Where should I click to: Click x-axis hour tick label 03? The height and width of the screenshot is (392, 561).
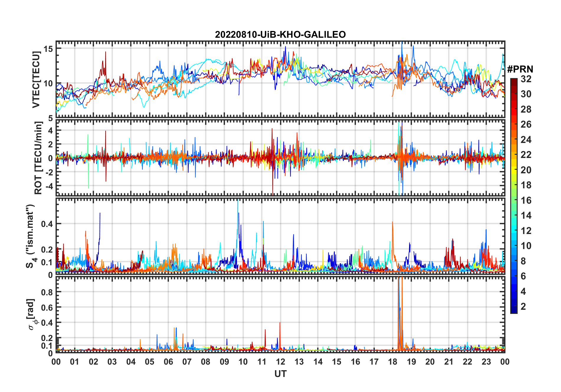point(112,362)
